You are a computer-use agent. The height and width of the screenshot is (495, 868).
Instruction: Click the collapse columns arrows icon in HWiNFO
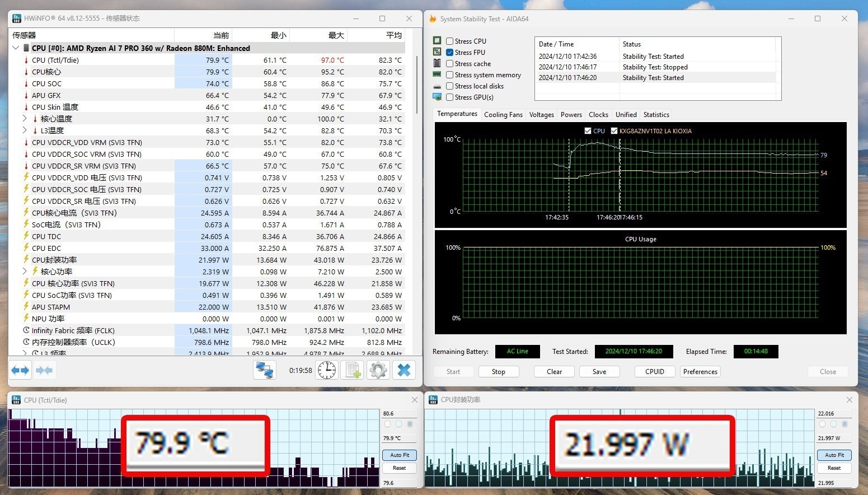[x=44, y=370]
